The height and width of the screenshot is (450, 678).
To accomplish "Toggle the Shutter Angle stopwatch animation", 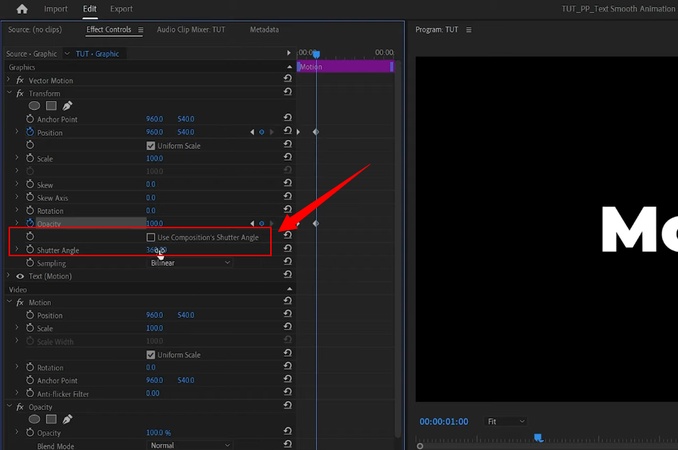I will (30, 250).
